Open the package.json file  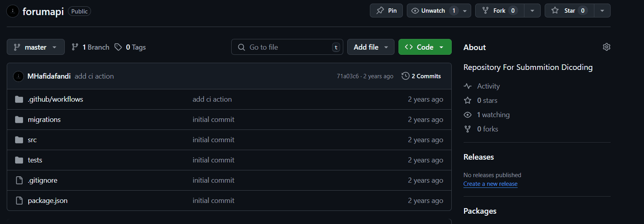[48, 201]
